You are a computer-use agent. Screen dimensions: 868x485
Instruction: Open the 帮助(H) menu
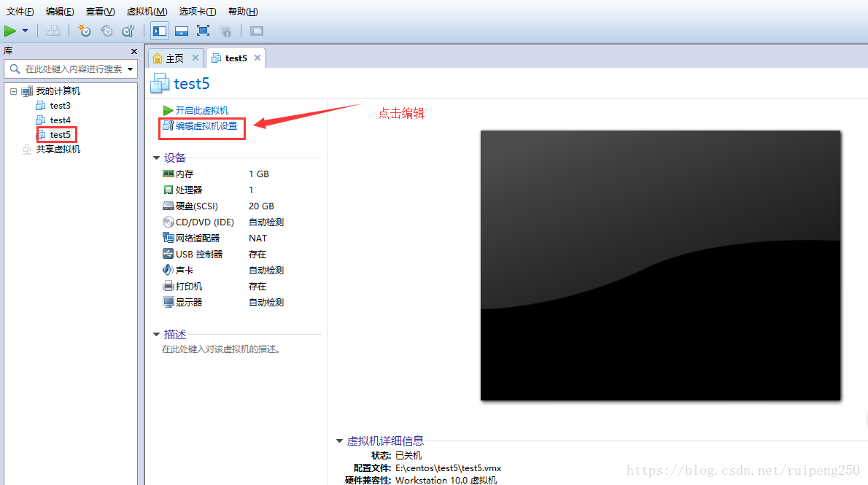click(x=243, y=12)
